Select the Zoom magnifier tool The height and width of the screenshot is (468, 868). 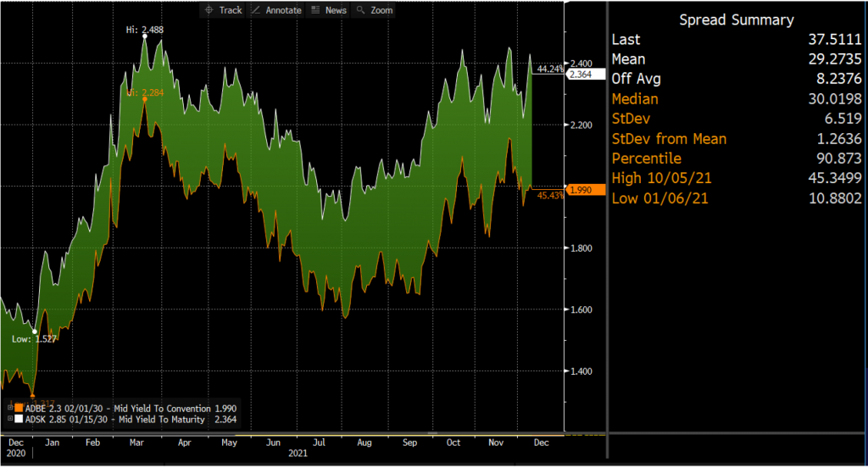pyautogui.click(x=374, y=9)
